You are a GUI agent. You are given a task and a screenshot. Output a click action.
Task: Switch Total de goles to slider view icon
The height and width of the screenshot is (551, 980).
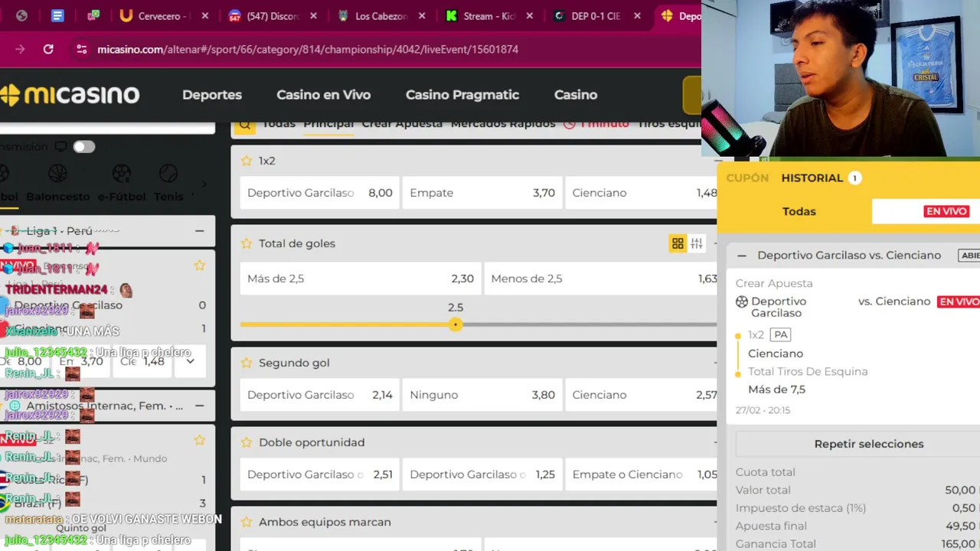pos(697,243)
